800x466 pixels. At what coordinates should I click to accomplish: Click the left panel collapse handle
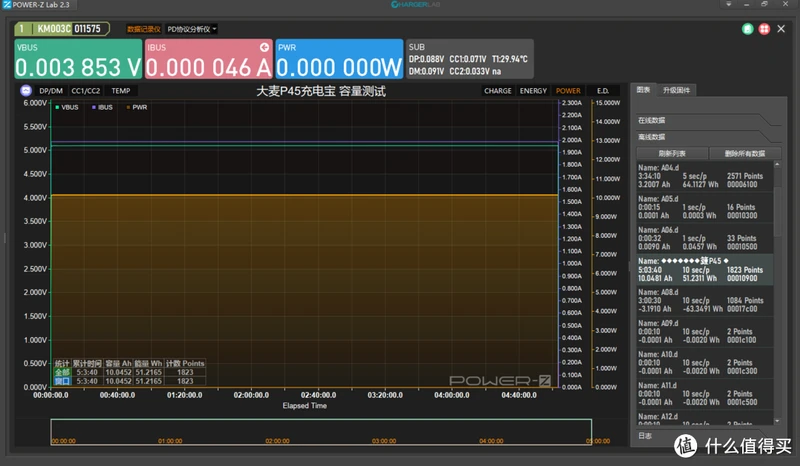(5, 238)
